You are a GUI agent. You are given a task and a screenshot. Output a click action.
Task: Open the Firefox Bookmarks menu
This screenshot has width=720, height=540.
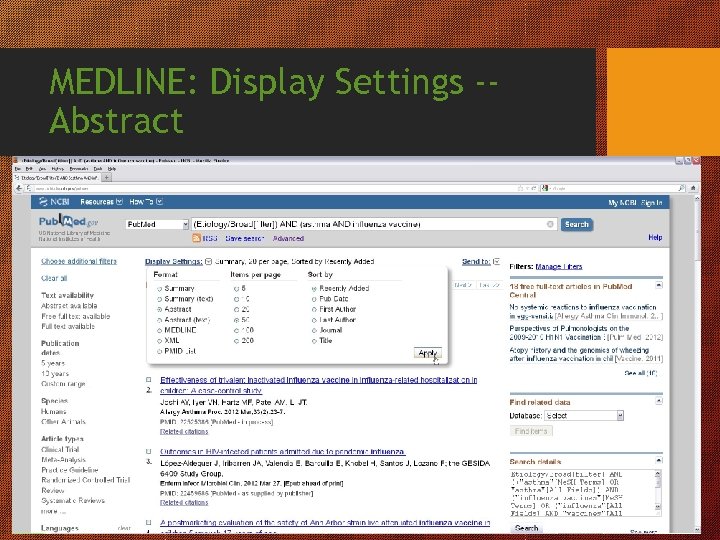tap(79, 169)
